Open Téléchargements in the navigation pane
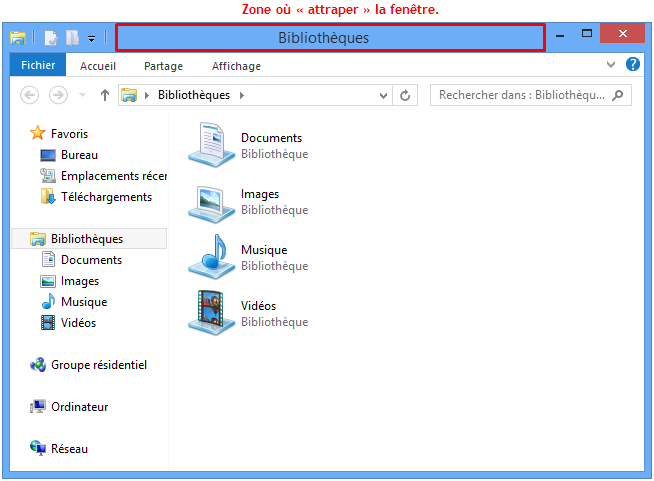Image resolution: width=654 pixels, height=481 pixels. 96,197
